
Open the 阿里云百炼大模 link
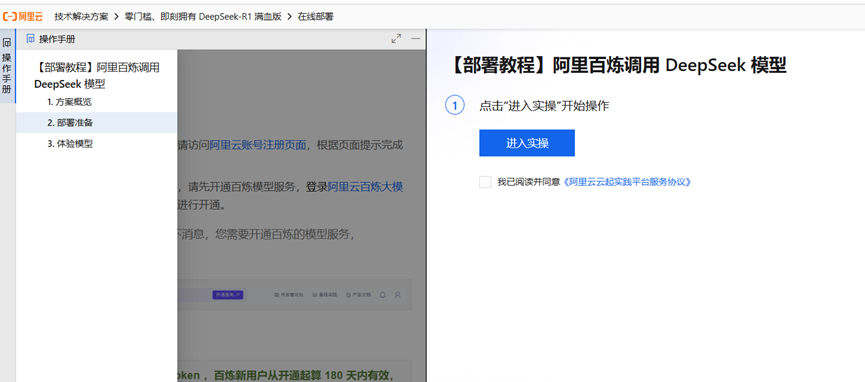pyautogui.click(x=365, y=187)
